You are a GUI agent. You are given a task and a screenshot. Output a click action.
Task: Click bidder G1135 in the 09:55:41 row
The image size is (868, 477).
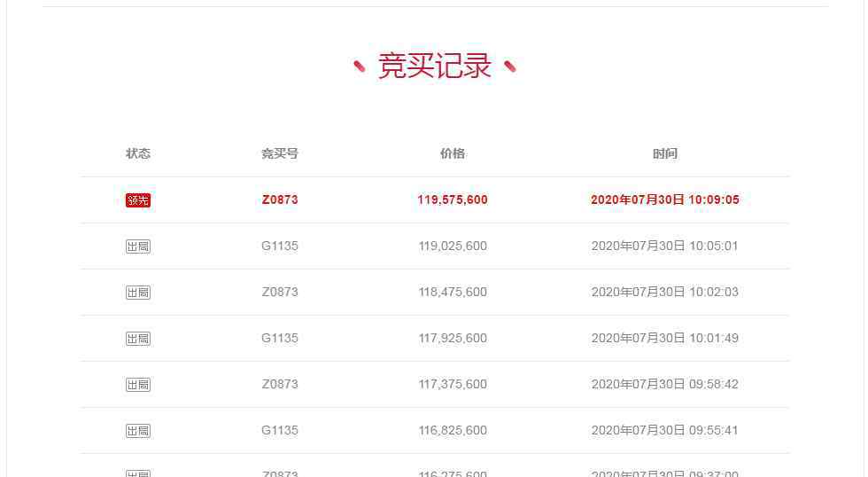pos(280,430)
